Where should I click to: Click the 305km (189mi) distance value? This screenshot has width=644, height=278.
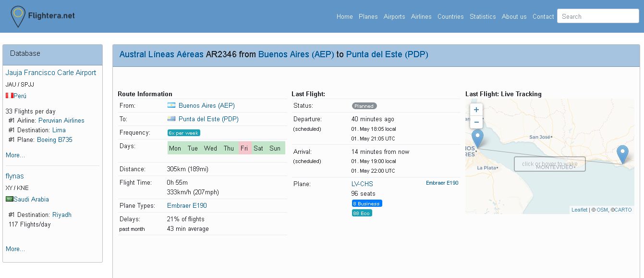tap(188, 169)
